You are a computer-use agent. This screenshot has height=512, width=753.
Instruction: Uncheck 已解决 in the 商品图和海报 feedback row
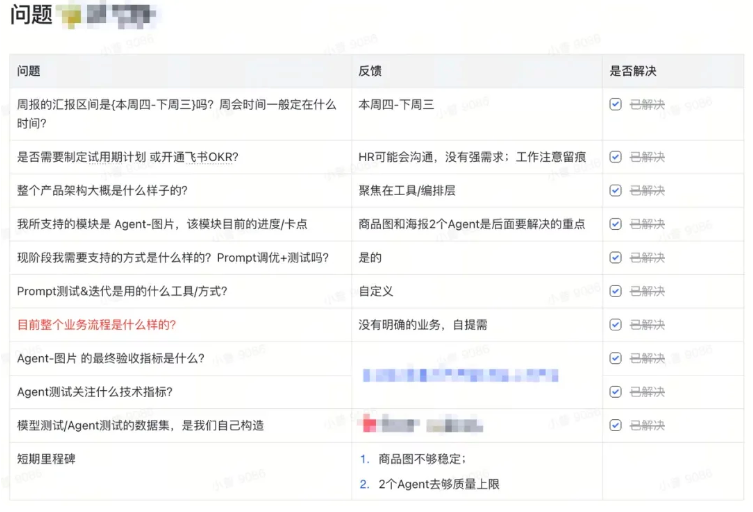[x=616, y=224]
